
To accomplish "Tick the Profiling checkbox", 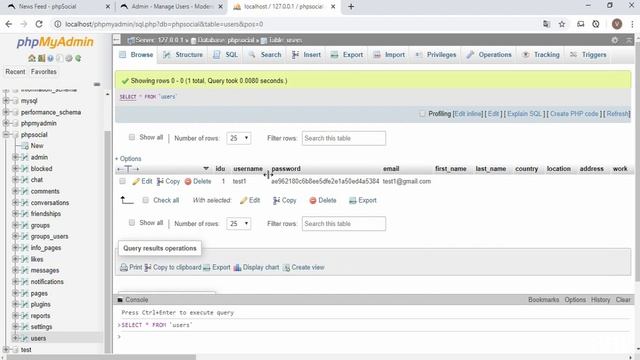I will click(422, 113).
